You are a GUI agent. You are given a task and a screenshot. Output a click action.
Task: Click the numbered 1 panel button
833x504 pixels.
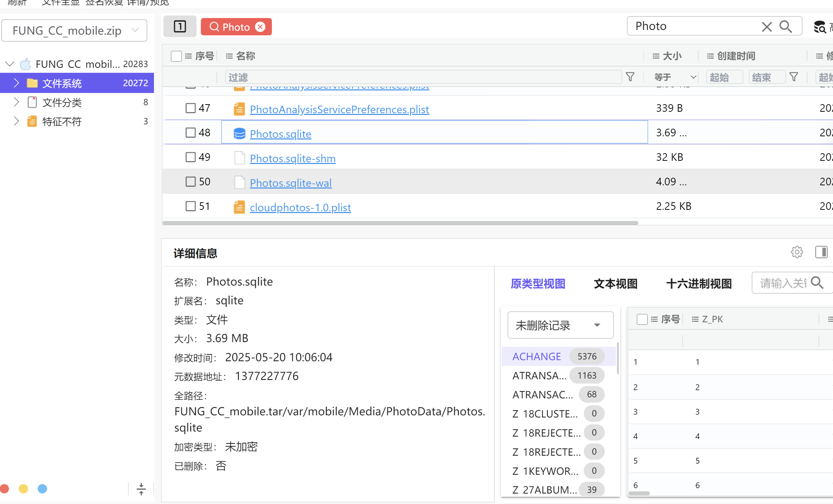[x=180, y=26]
